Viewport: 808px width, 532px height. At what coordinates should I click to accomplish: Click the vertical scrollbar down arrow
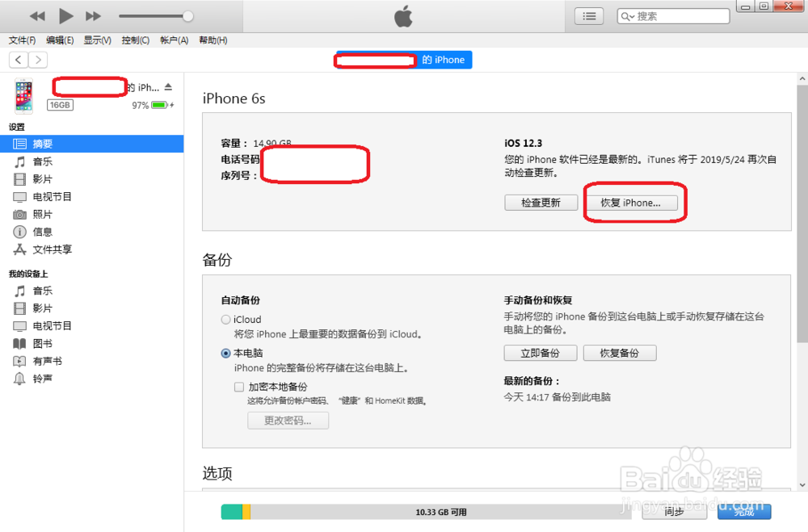point(802,484)
